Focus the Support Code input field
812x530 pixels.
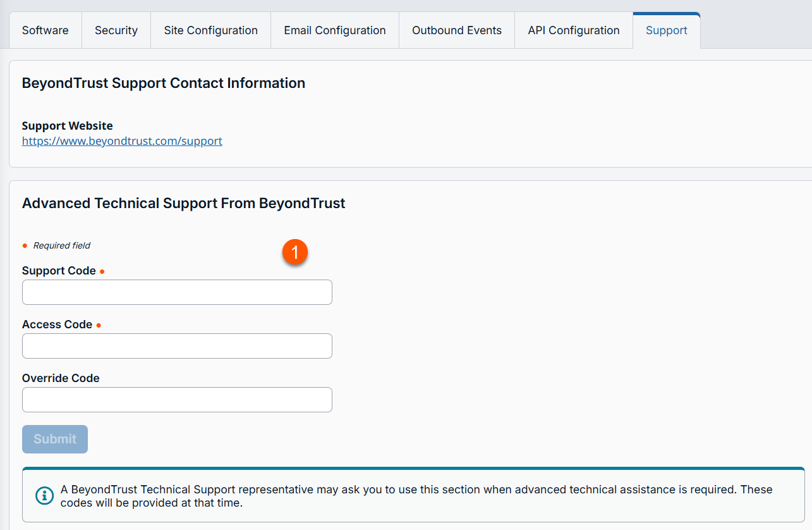click(177, 292)
